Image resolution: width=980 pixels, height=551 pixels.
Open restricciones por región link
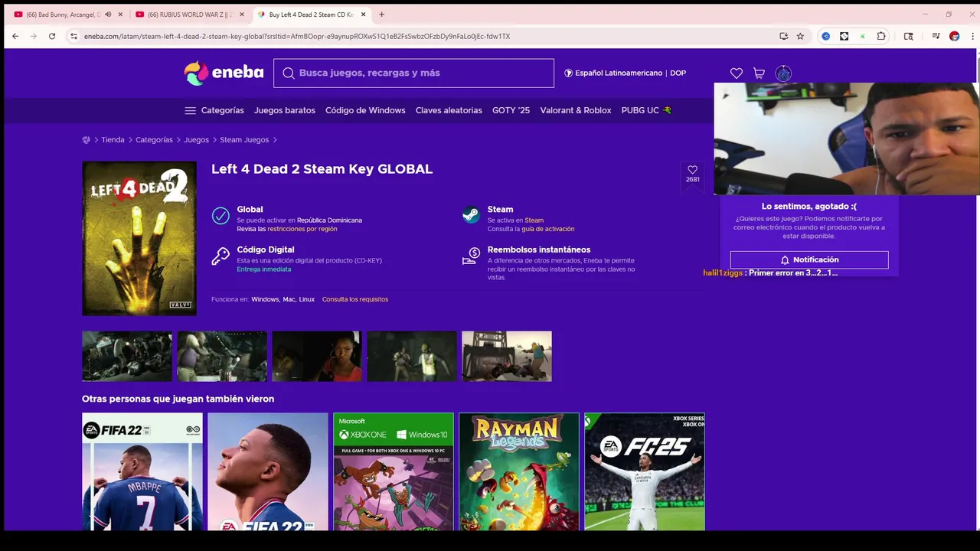pyautogui.click(x=302, y=229)
